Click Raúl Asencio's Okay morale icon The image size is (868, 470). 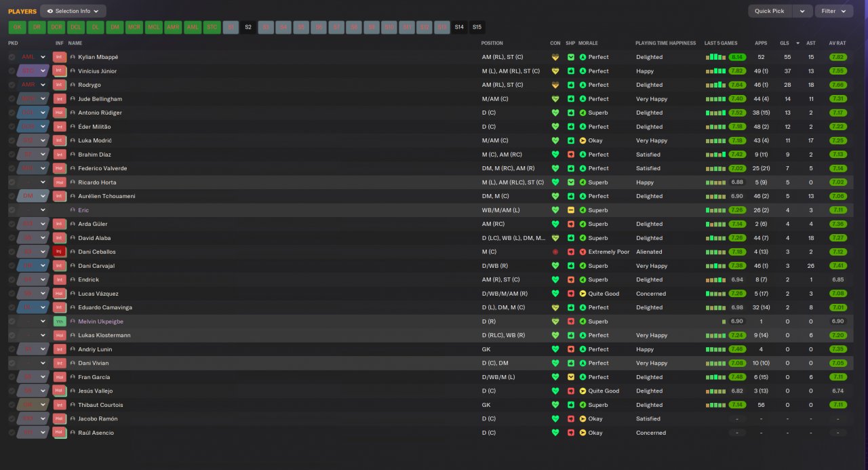[x=583, y=433]
